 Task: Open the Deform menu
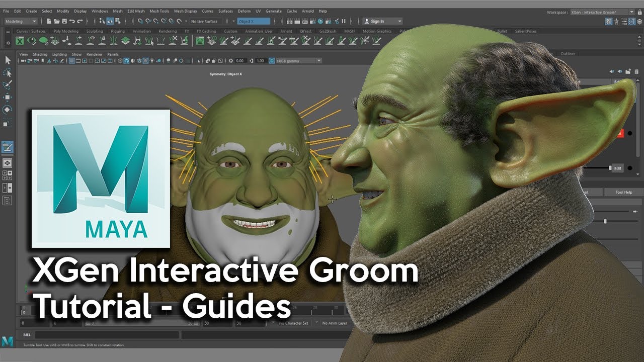(x=244, y=11)
